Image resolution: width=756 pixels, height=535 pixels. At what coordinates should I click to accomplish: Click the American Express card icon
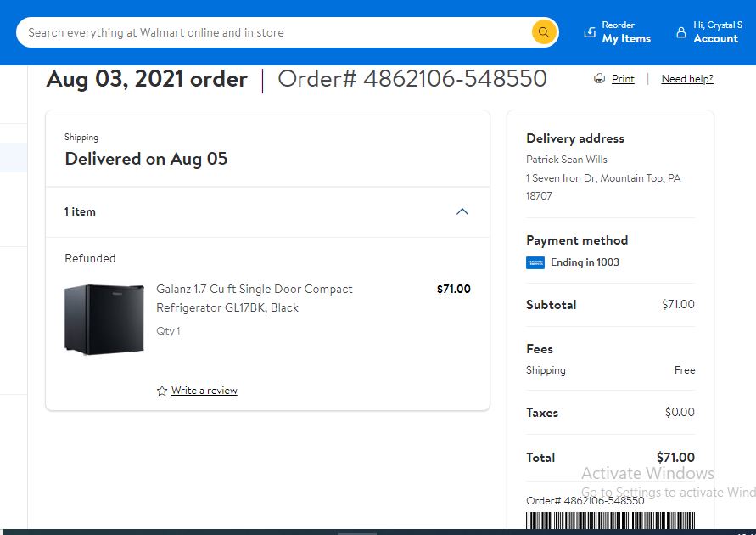tap(535, 262)
